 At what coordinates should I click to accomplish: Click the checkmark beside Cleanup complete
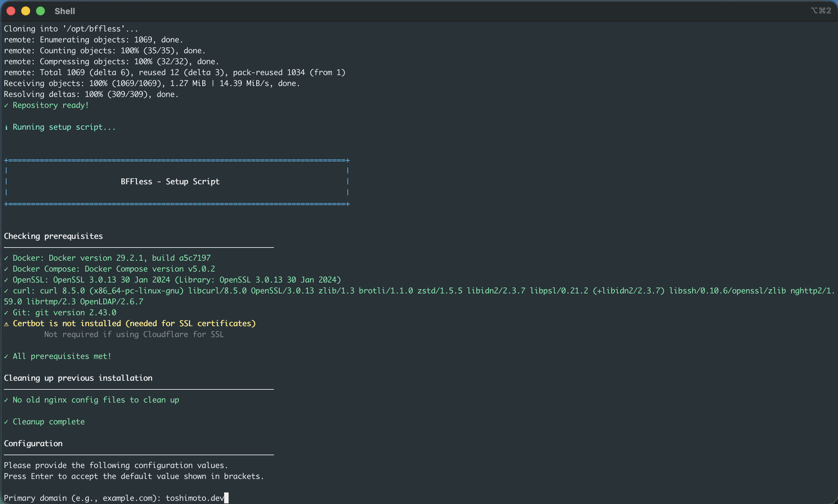6,422
